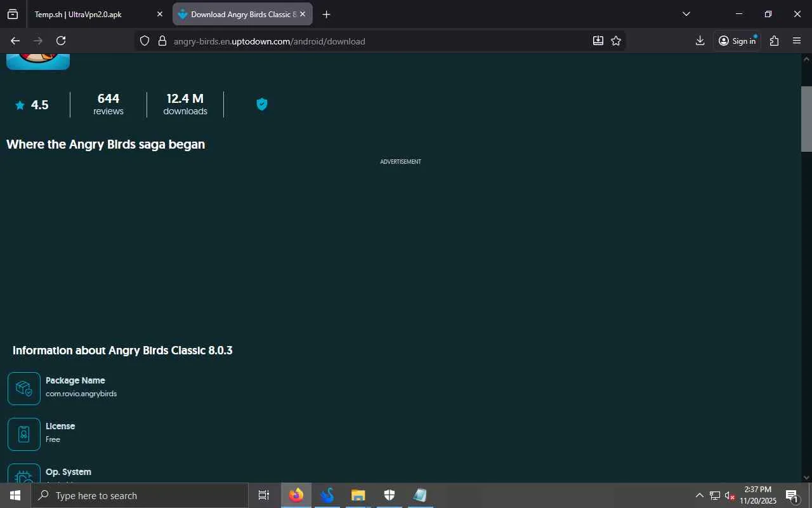Open the notepad-style app in taskbar
This screenshot has width=812, height=508.
[x=421, y=495]
